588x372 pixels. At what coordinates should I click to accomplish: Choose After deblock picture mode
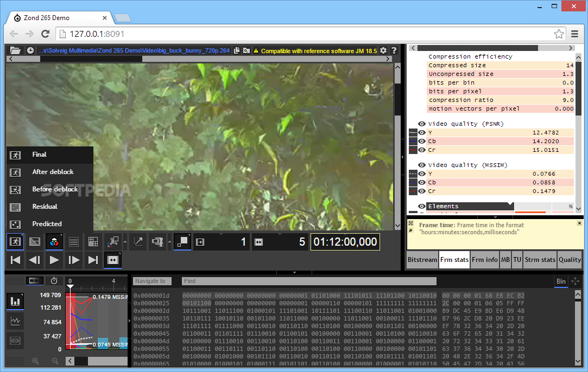click(x=50, y=171)
